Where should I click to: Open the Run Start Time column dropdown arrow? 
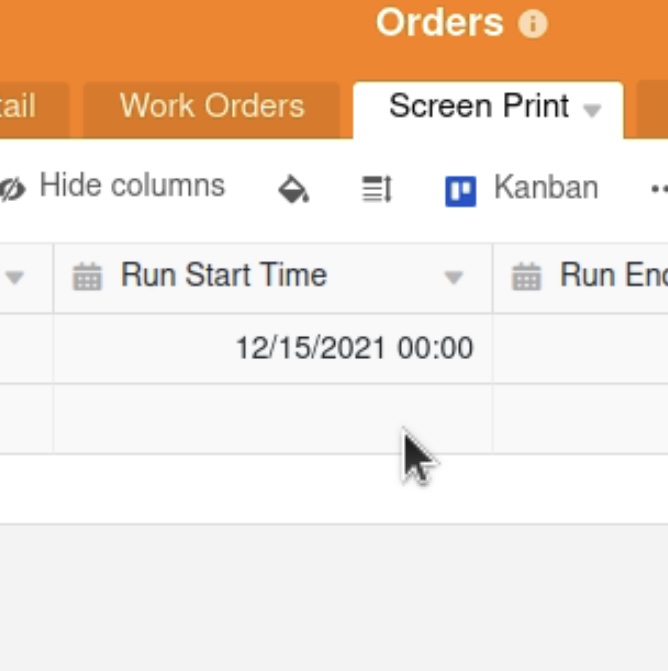pyautogui.click(x=454, y=278)
